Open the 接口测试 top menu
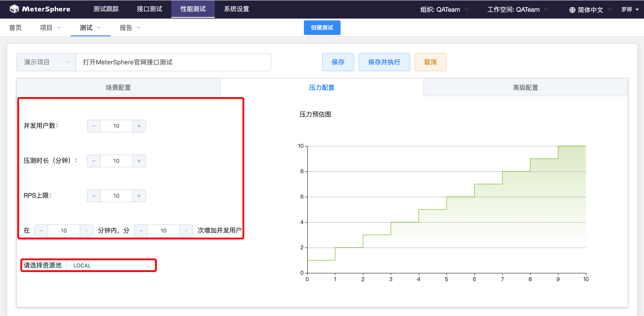Screen dimensions: 644x316 click(x=149, y=9)
